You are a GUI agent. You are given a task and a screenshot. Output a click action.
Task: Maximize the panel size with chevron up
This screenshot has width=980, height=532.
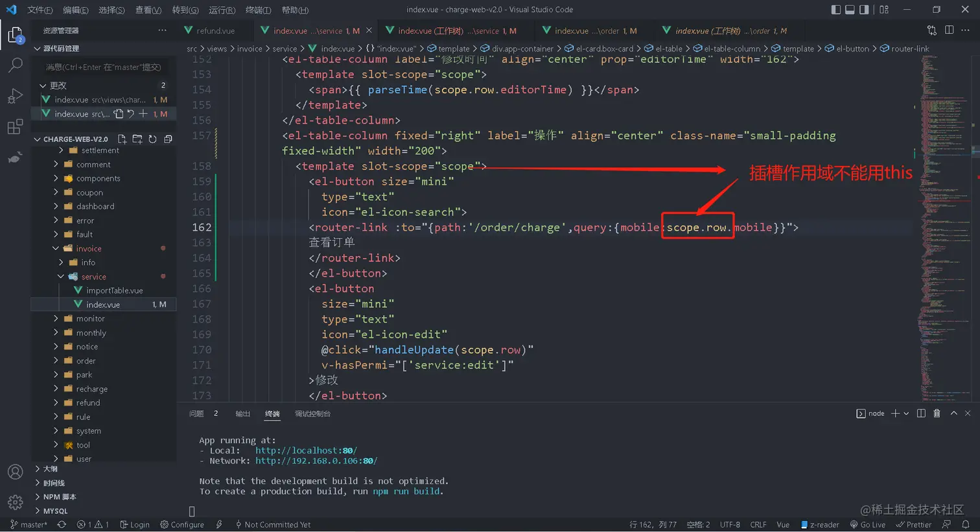(x=953, y=413)
